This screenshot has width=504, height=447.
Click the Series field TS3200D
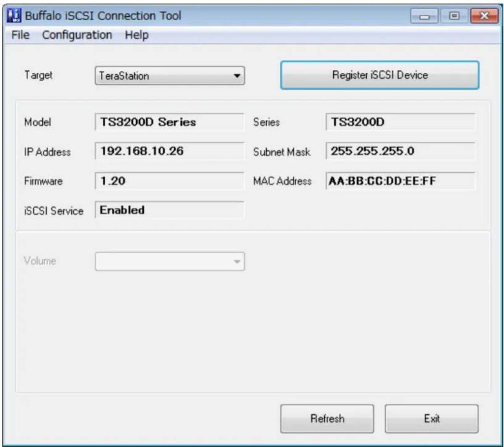pos(400,122)
